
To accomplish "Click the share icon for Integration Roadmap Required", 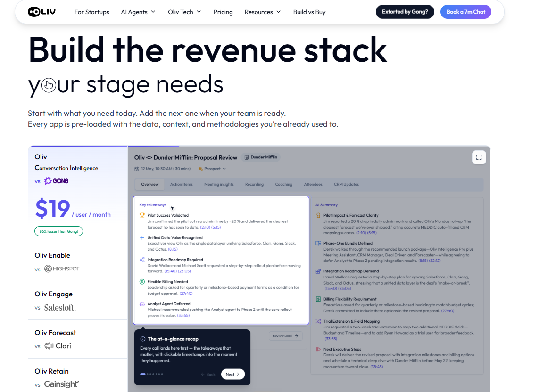I will click(x=142, y=260).
